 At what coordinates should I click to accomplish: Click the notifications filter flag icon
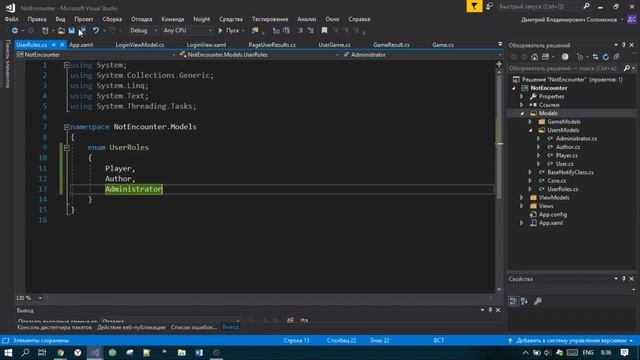(x=474, y=6)
